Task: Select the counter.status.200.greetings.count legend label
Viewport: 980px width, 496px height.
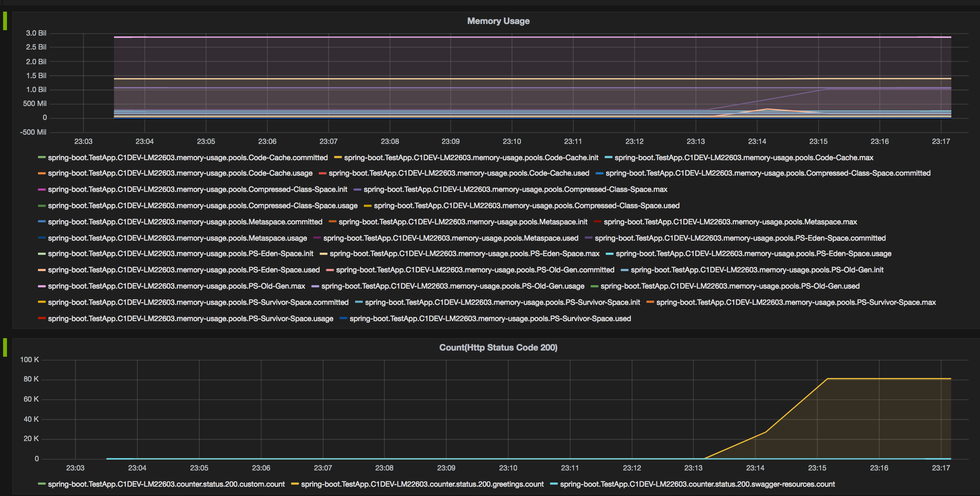Action: [x=422, y=484]
